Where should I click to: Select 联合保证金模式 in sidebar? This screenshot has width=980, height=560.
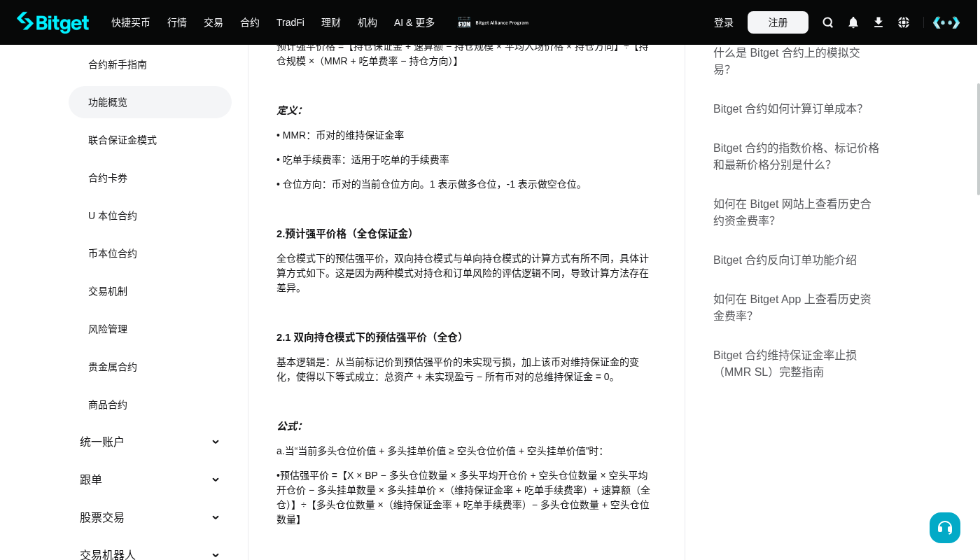(150, 140)
